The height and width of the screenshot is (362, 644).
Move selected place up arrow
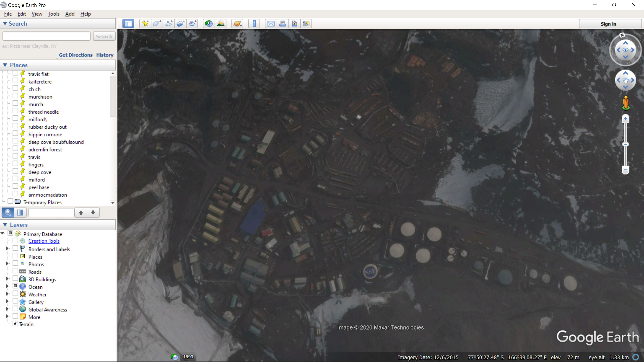(x=81, y=213)
